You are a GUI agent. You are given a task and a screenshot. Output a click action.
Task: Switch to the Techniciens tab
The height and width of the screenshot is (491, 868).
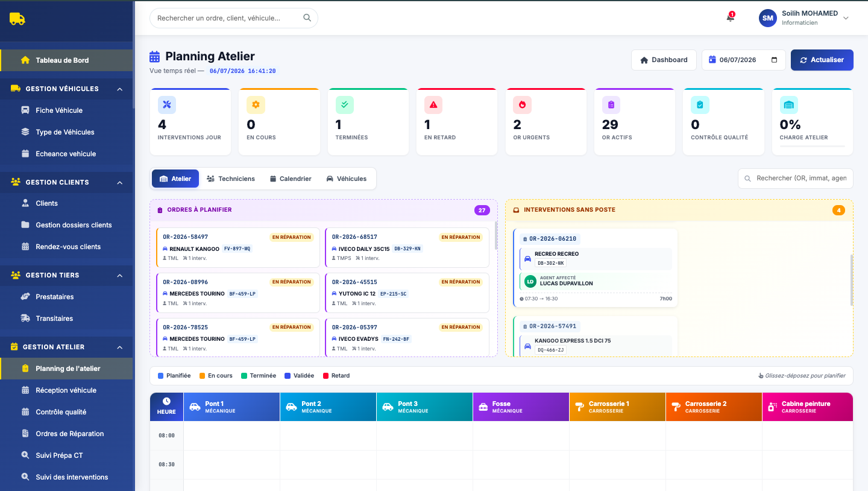(x=231, y=179)
